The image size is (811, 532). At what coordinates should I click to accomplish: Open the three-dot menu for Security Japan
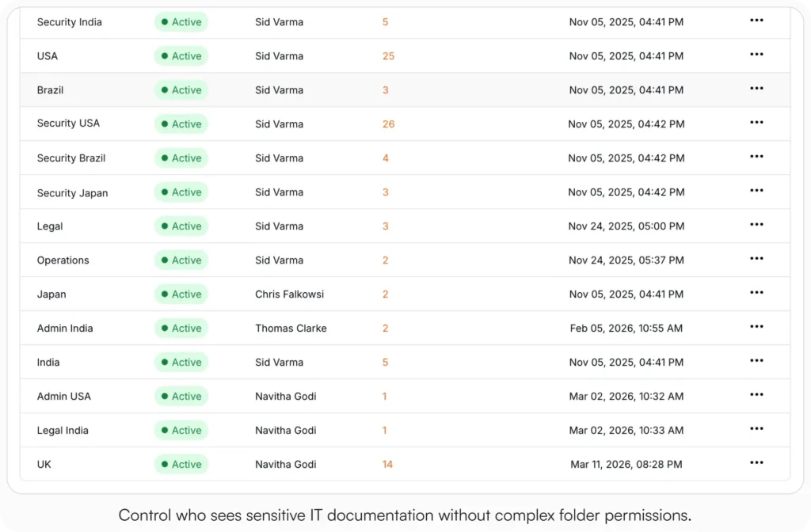756,192
